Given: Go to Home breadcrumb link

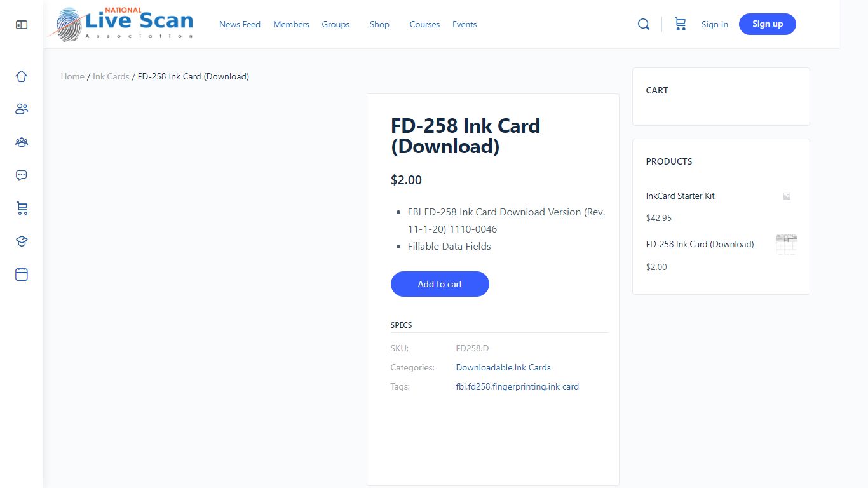Looking at the screenshot, I should pos(72,76).
